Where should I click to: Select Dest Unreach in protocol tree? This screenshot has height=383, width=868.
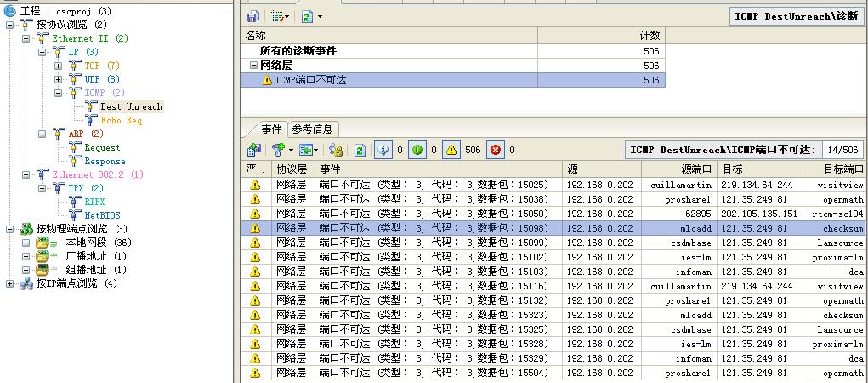[x=131, y=106]
